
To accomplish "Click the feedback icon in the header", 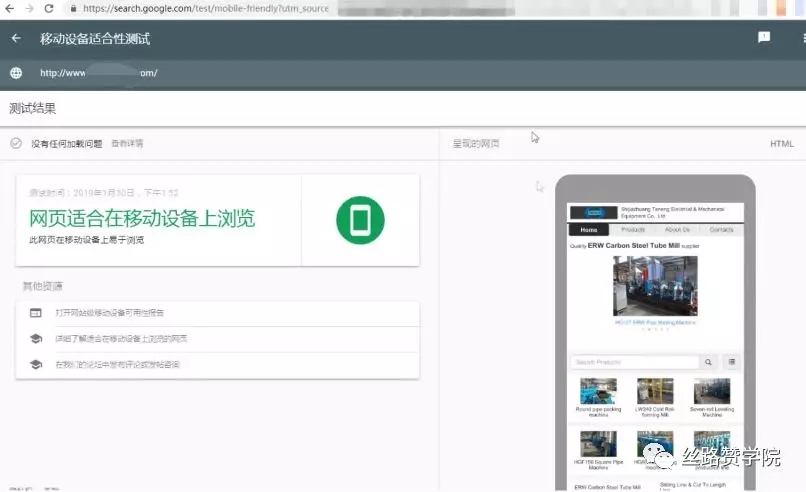I will click(764, 38).
